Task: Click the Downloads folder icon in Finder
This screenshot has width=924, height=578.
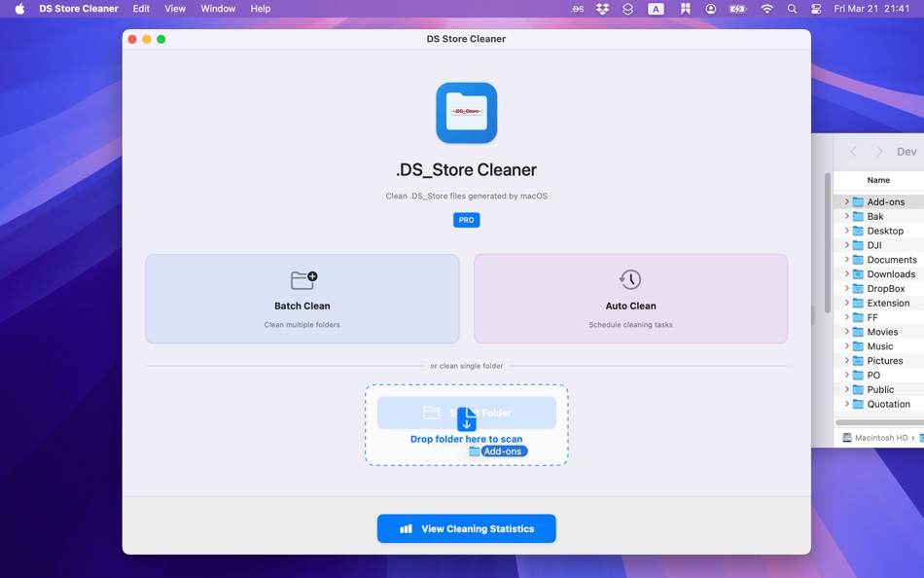Action: point(858,274)
